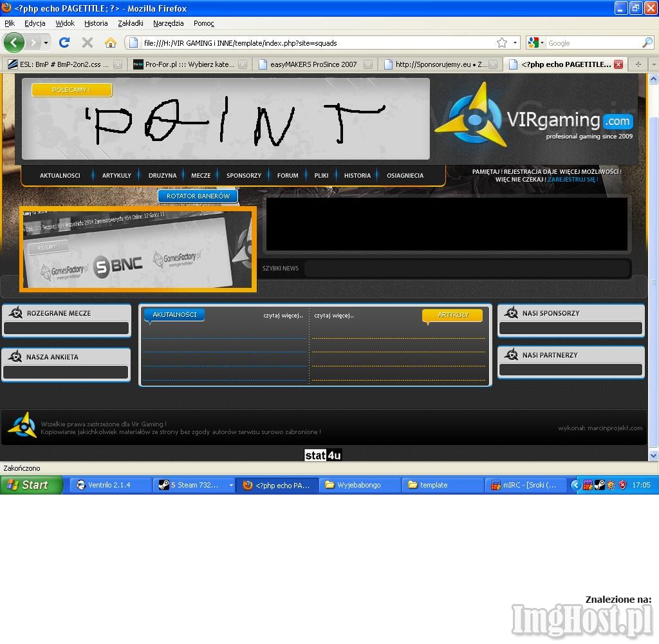
Task: Open the list-all-tabs dropdown
Action: [654, 64]
